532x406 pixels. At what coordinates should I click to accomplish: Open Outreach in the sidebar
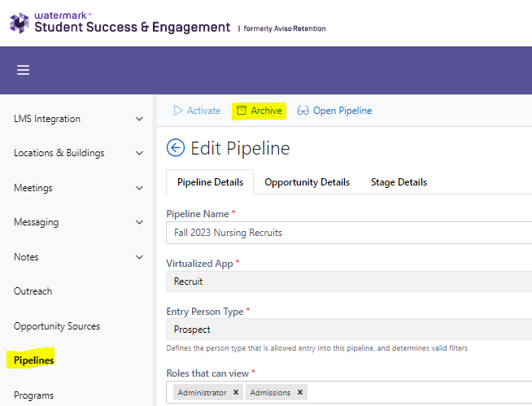(33, 291)
